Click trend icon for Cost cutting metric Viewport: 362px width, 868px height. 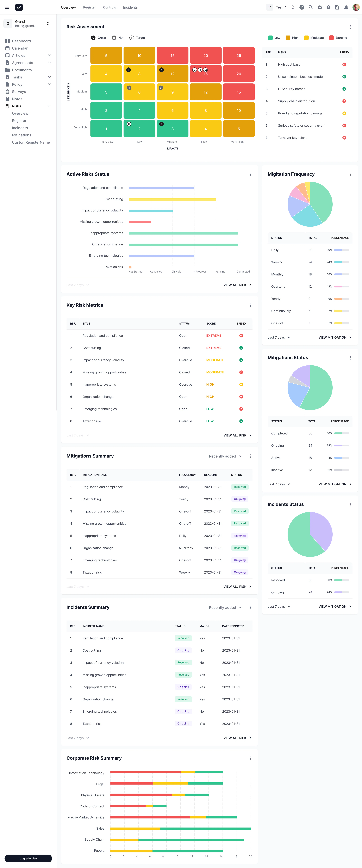(241, 348)
